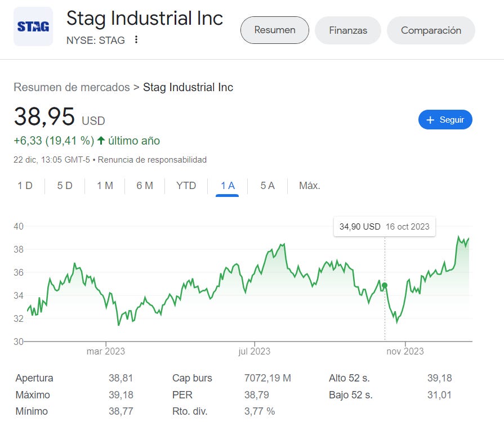Click the 34,90 USD 16 oct 2023 tooltip
This screenshot has height=422, width=504.
(385, 227)
